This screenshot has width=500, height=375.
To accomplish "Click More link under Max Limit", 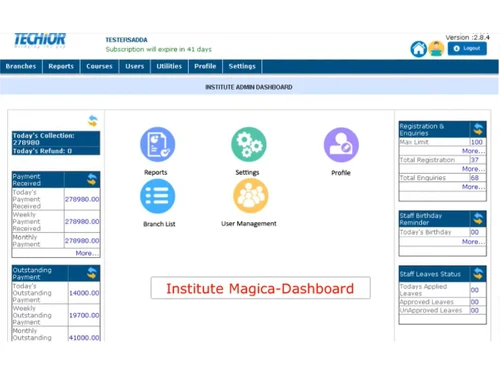I will coord(473,151).
